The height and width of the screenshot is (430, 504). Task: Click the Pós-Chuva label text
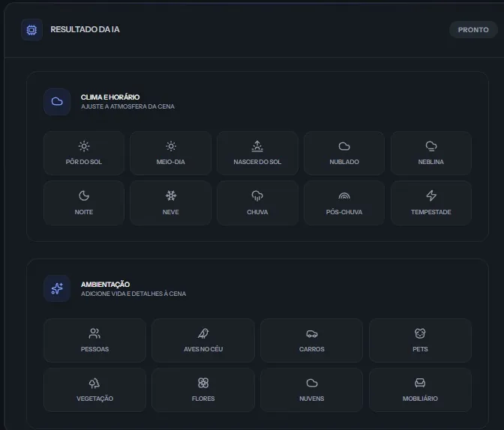tap(344, 212)
